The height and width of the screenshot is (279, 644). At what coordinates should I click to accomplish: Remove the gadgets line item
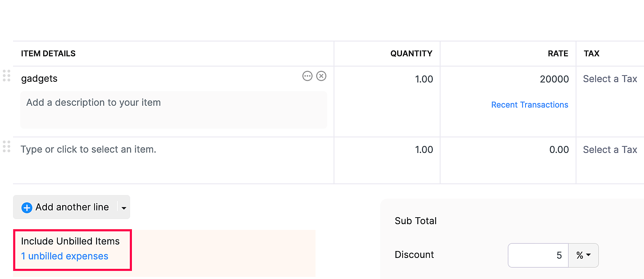[321, 76]
